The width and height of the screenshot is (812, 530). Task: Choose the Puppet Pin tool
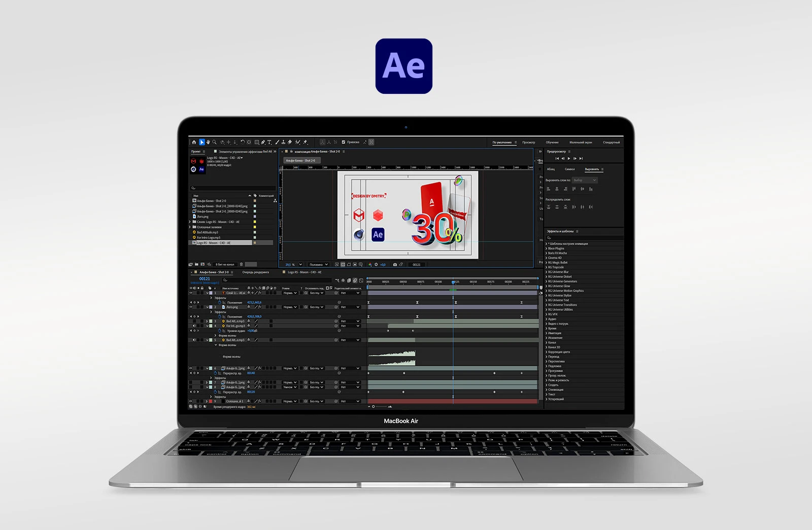coord(305,143)
